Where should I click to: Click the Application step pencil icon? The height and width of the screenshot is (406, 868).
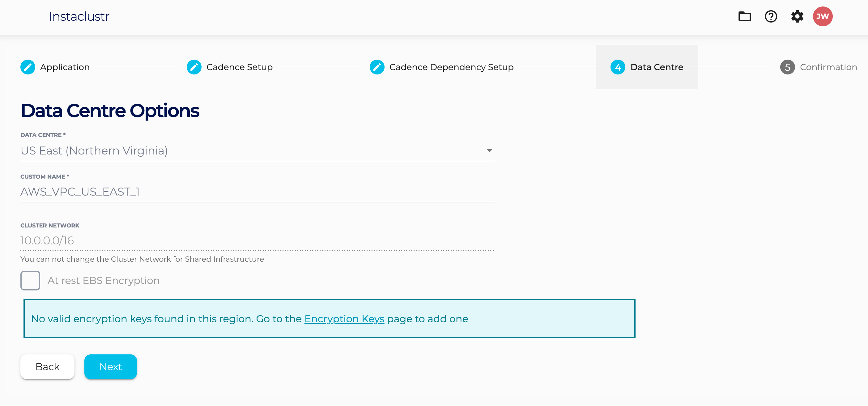pos(28,67)
